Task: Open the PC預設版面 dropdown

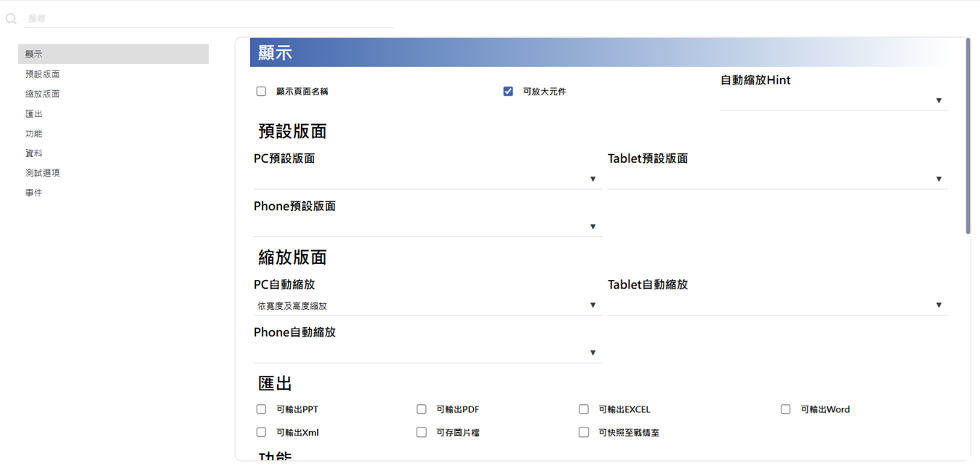Action: click(x=427, y=179)
